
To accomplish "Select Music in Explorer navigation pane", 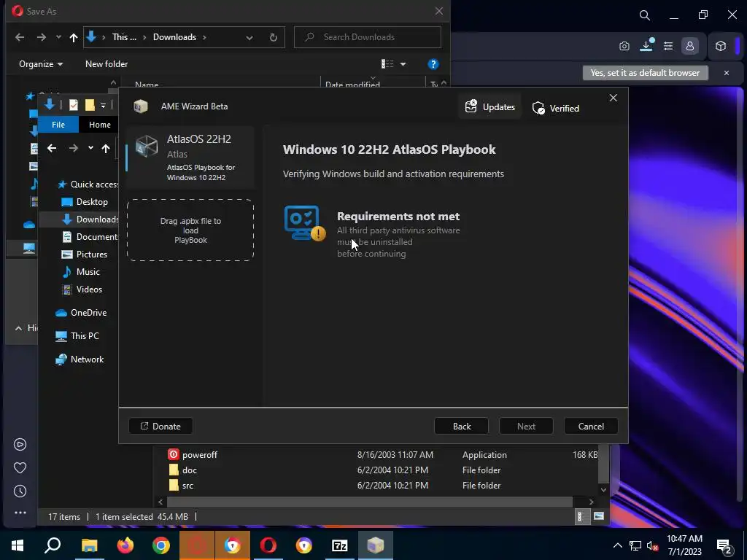I will pos(81,272).
